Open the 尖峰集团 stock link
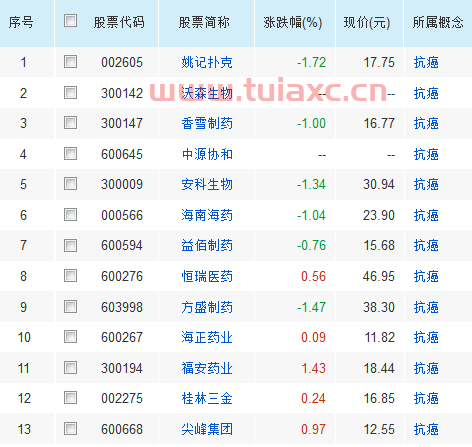This screenshot has height=447, width=472. [207, 429]
